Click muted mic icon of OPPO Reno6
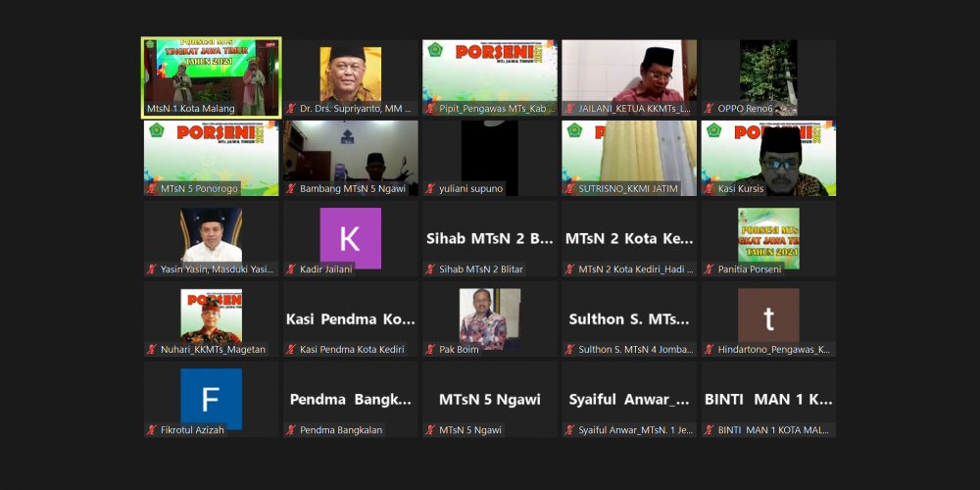 709,109
